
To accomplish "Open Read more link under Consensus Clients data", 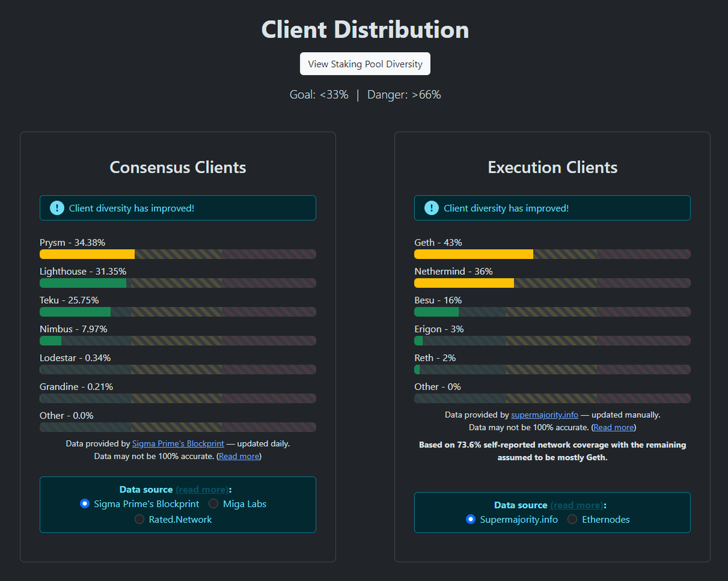I will (x=239, y=456).
